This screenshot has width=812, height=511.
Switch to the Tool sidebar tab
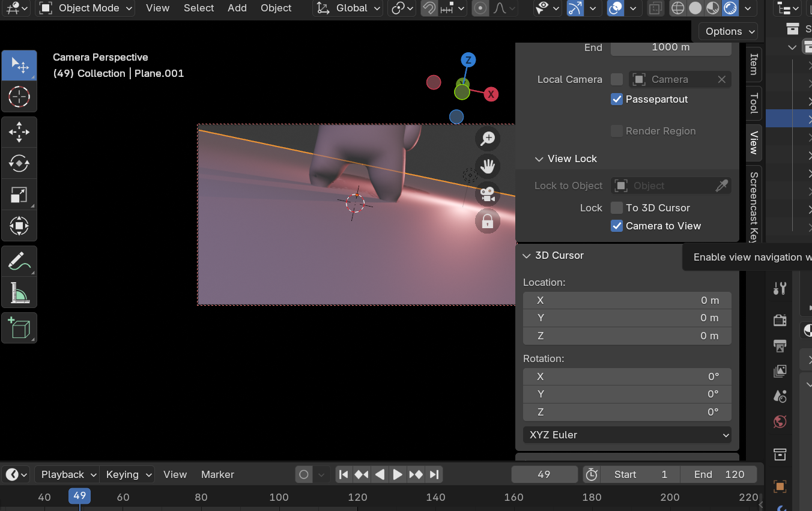(x=753, y=103)
